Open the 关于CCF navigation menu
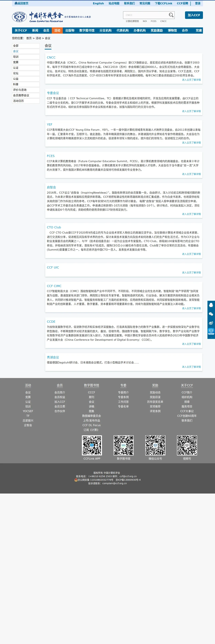 [21, 30]
